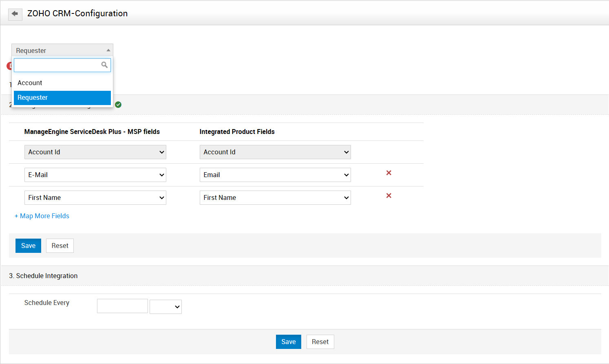Expand the Email integrated product dropdown
The height and width of the screenshot is (364, 609).
[275, 175]
